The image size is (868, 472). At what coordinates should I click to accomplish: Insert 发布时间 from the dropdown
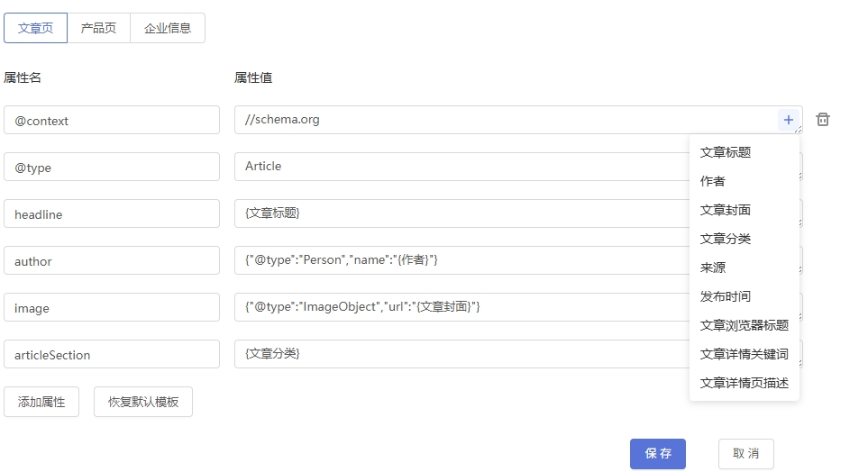click(726, 296)
